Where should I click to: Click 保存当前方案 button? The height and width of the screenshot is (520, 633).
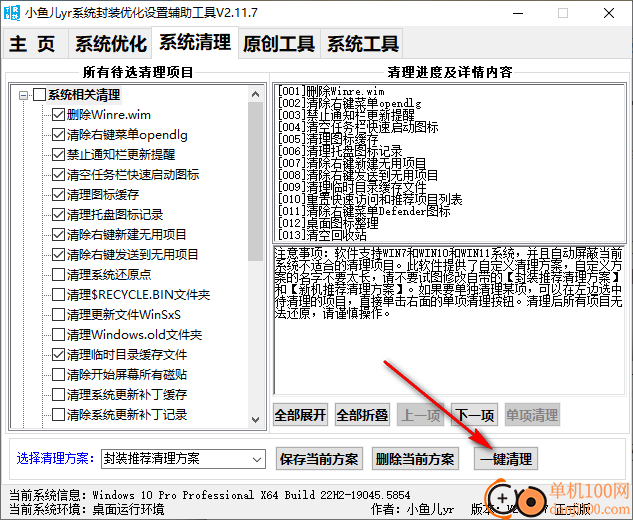tap(319, 459)
